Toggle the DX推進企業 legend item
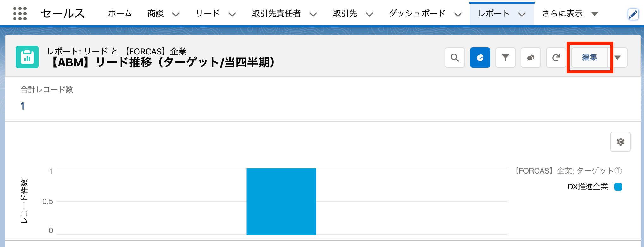Image resolution: width=644 pixels, height=247 pixels. [x=587, y=187]
